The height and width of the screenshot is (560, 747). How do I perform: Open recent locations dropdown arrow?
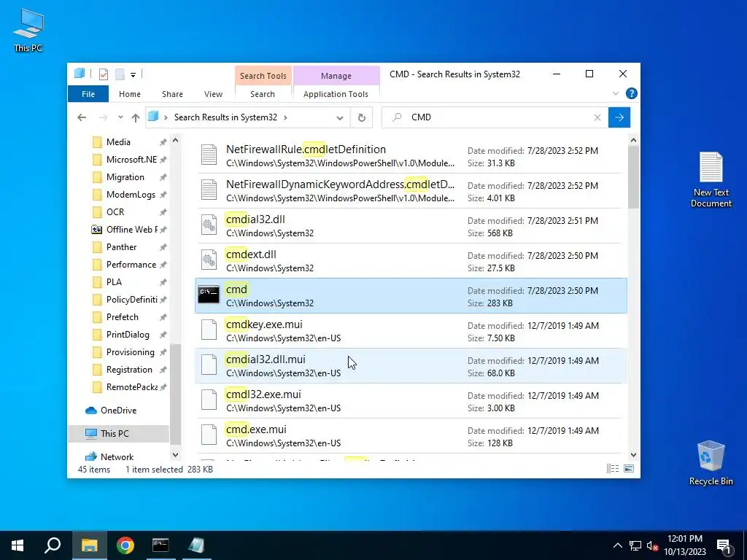[x=120, y=117]
